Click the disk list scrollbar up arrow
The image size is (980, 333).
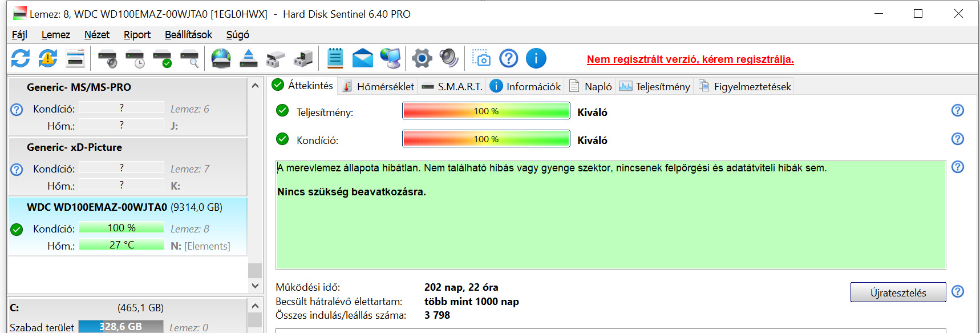(x=255, y=85)
